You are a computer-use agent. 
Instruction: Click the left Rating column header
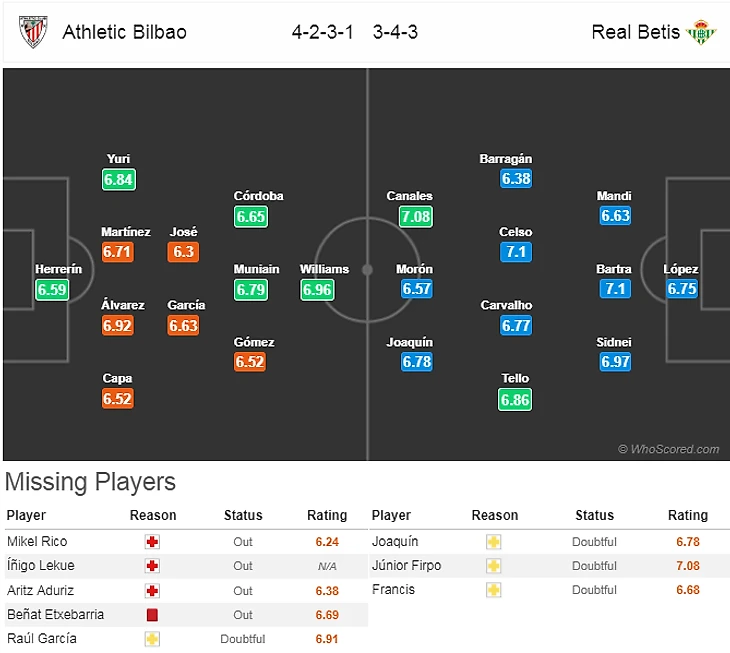click(x=327, y=516)
